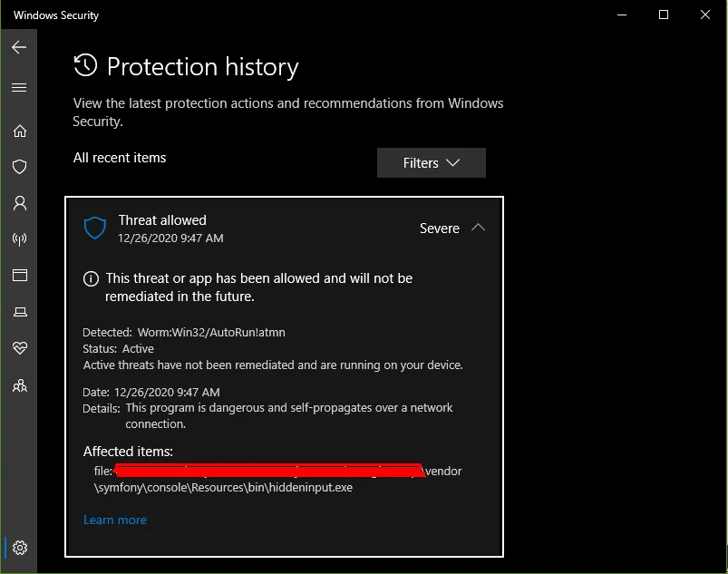
Task: Click the Threat allowed heading
Action: click(162, 220)
